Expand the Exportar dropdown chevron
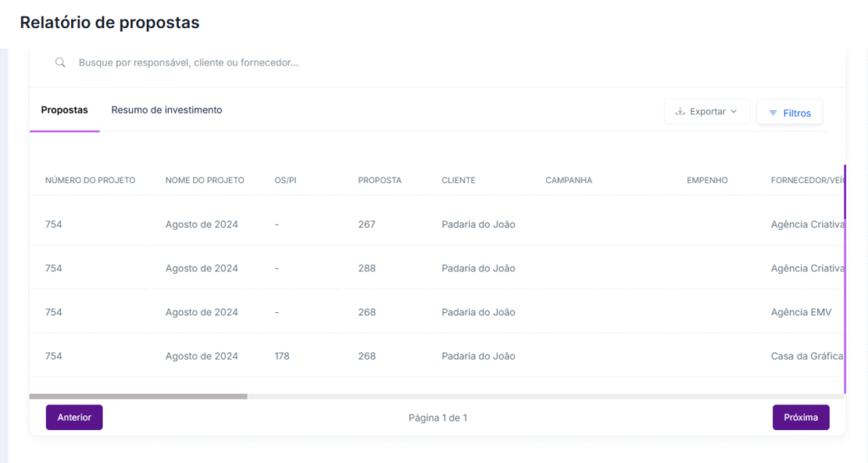Image resolution: width=868 pixels, height=463 pixels. click(x=734, y=112)
